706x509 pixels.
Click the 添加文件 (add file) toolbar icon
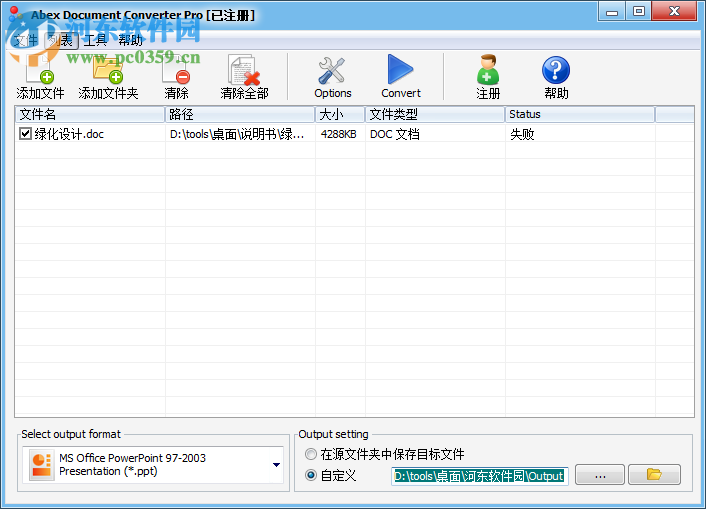click(x=40, y=70)
